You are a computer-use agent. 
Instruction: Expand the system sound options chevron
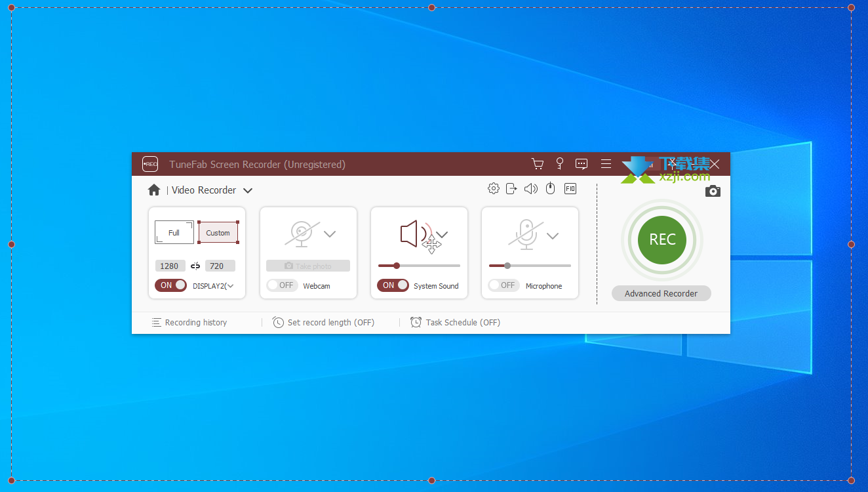443,234
